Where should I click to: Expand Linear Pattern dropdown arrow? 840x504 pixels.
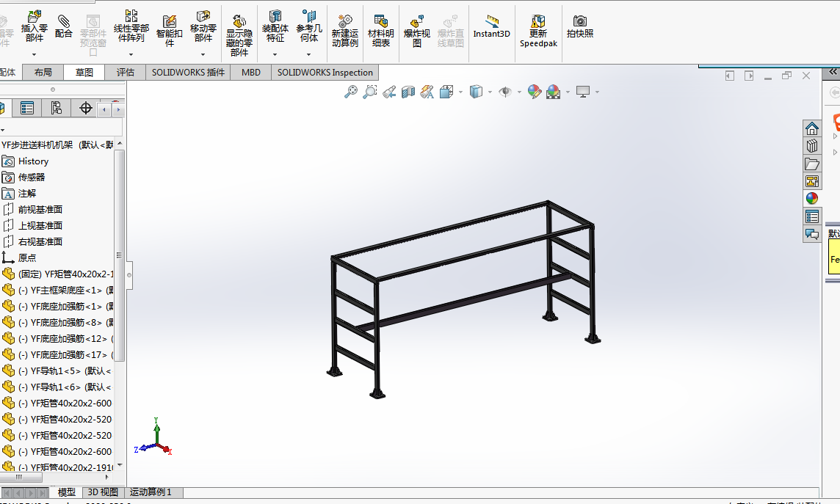[131, 54]
